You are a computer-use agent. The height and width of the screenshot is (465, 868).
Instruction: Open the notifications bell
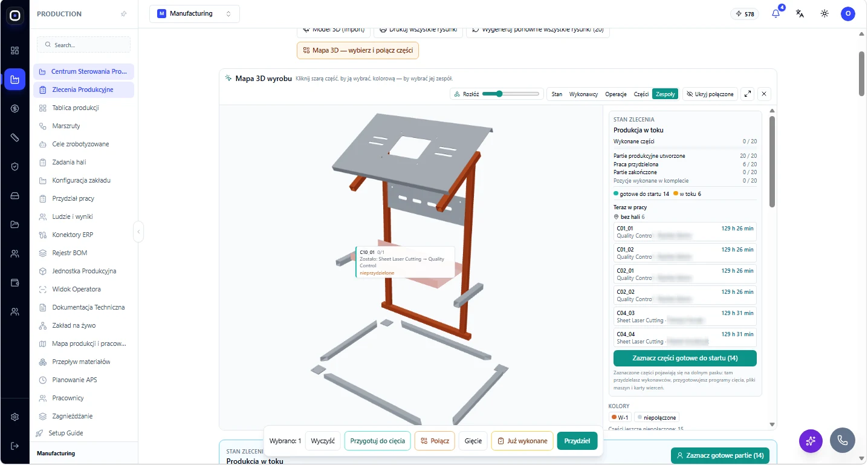(x=776, y=14)
